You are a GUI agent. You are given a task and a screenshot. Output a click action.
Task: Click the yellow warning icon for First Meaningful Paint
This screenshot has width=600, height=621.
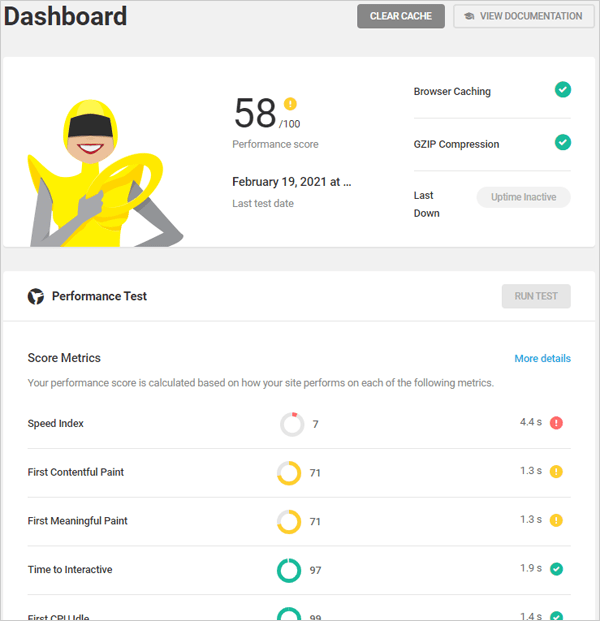click(557, 520)
